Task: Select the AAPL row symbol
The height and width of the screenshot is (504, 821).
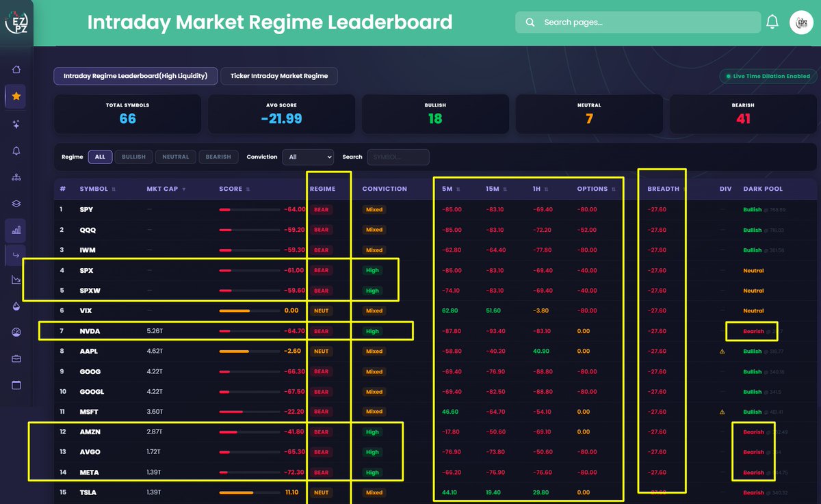Action: click(x=90, y=352)
